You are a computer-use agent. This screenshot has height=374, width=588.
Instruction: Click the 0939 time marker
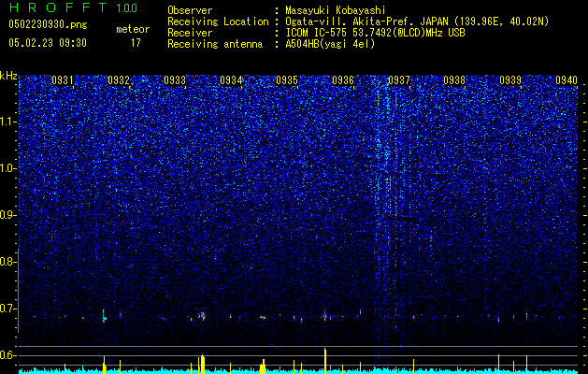(510, 80)
